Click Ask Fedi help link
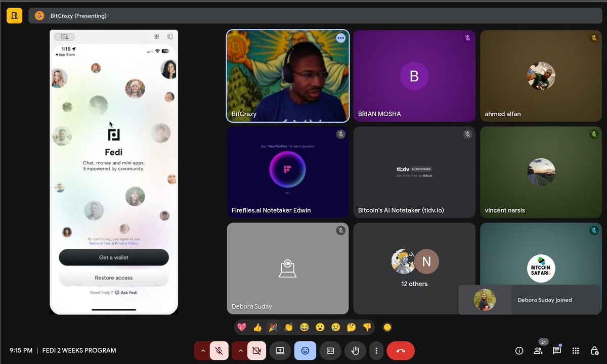 click(x=126, y=293)
